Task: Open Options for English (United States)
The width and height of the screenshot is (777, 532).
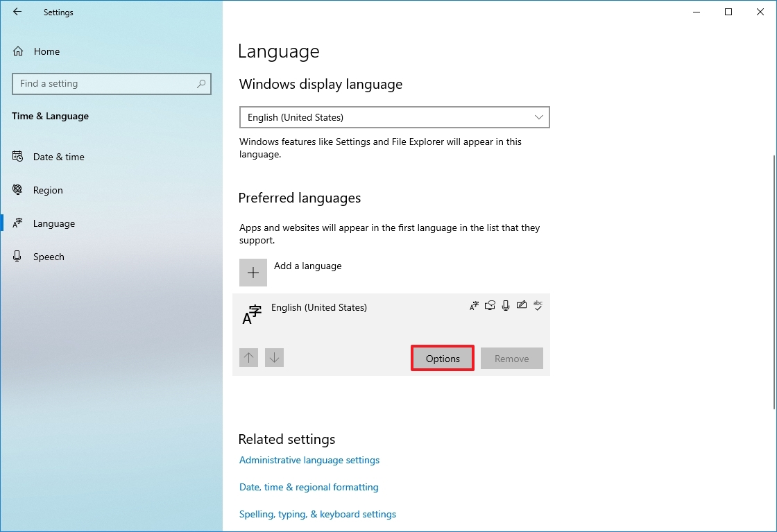Action: tap(443, 358)
